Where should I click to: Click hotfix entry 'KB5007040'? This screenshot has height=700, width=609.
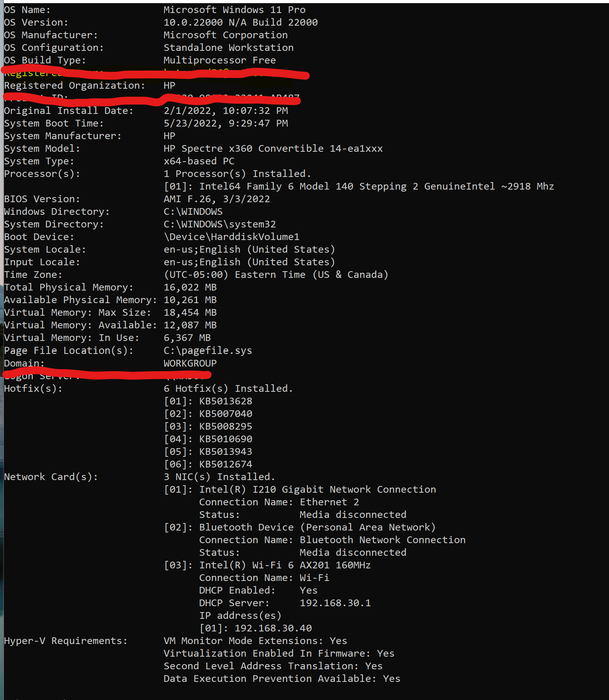(x=226, y=413)
